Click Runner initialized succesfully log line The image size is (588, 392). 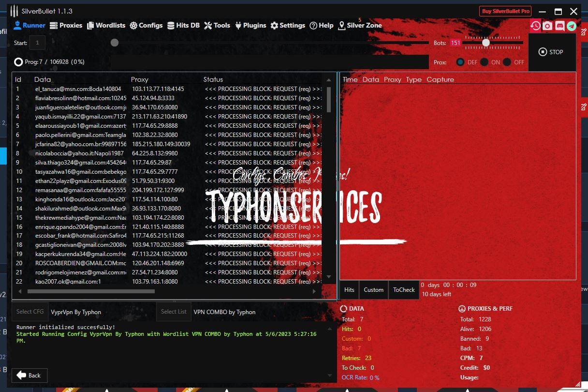click(x=66, y=328)
